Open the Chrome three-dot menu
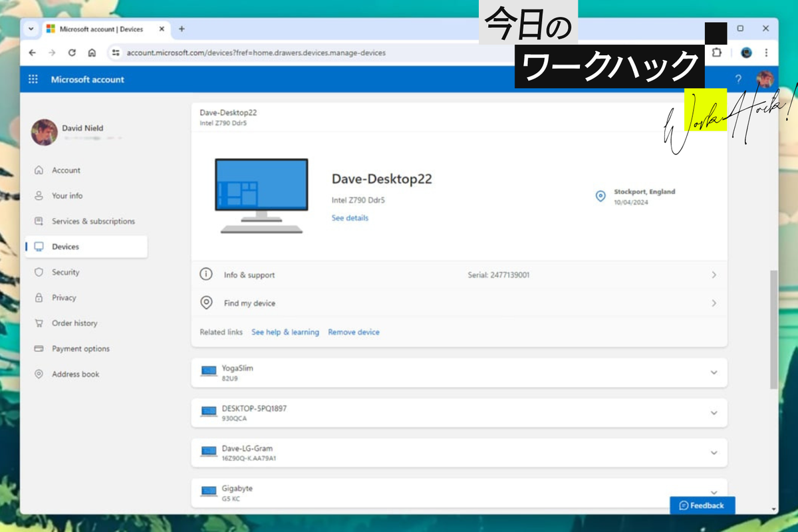798x532 pixels. tap(766, 53)
